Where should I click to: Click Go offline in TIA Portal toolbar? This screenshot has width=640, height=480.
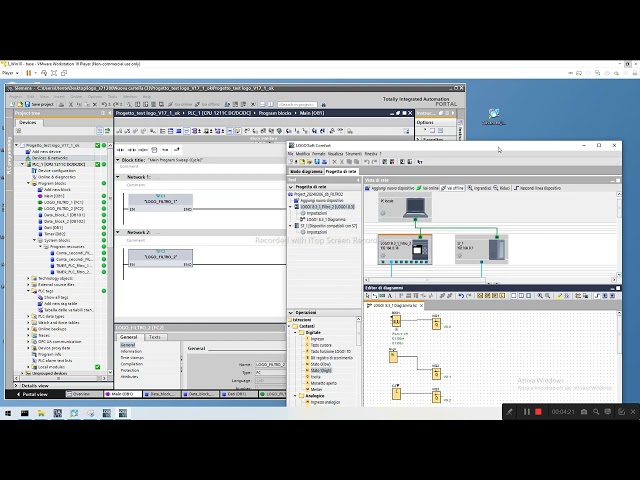click(207, 104)
